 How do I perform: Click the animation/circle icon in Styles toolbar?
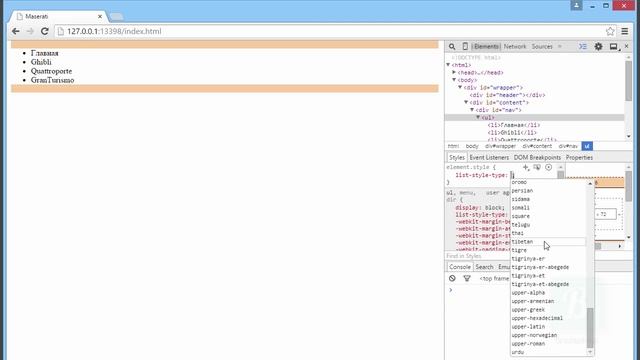[549, 167]
